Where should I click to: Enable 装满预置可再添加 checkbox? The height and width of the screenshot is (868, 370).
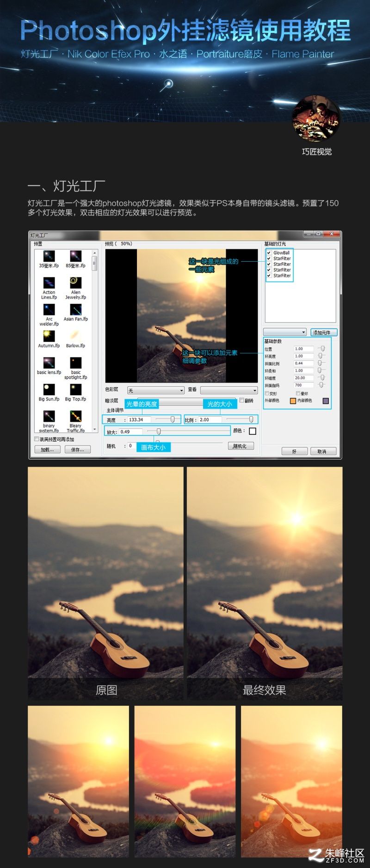pos(37,439)
